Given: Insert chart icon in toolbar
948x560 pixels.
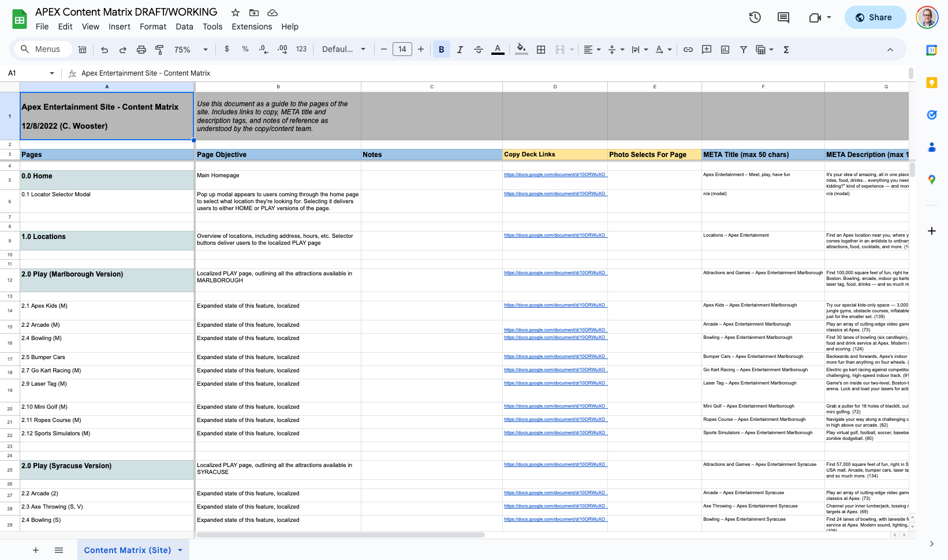Looking at the screenshot, I should click(725, 50).
